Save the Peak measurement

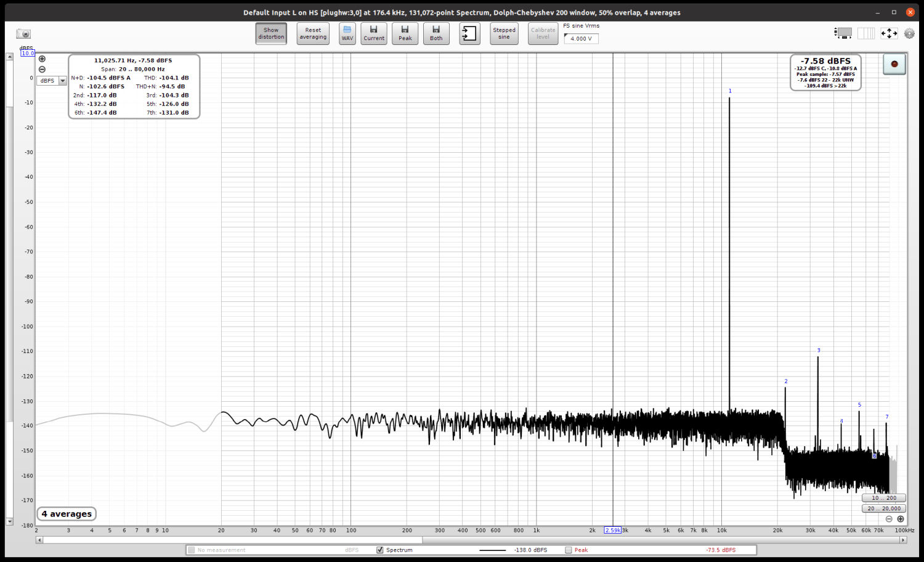[x=405, y=33]
